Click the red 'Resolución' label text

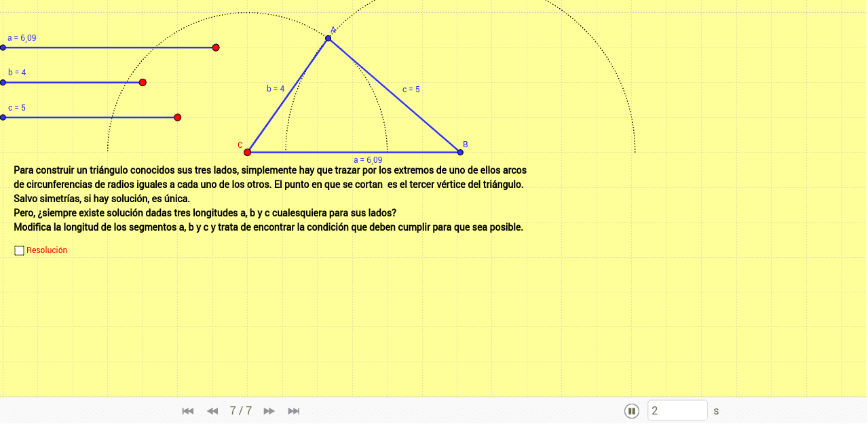point(47,250)
